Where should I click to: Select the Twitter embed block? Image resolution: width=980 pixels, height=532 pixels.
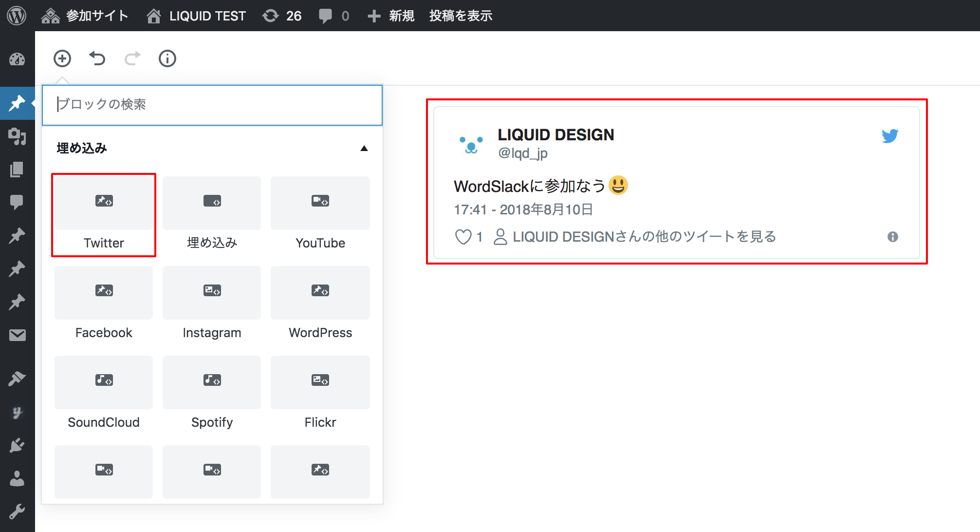coord(104,214)
